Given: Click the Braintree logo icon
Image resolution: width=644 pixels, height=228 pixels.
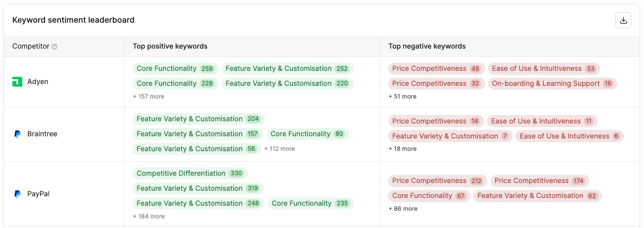Looking at the screenshot, I should click(17, 134).
